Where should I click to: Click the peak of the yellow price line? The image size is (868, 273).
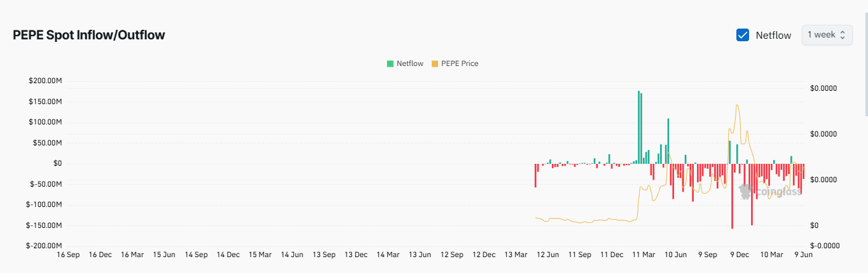coord(737,105)
